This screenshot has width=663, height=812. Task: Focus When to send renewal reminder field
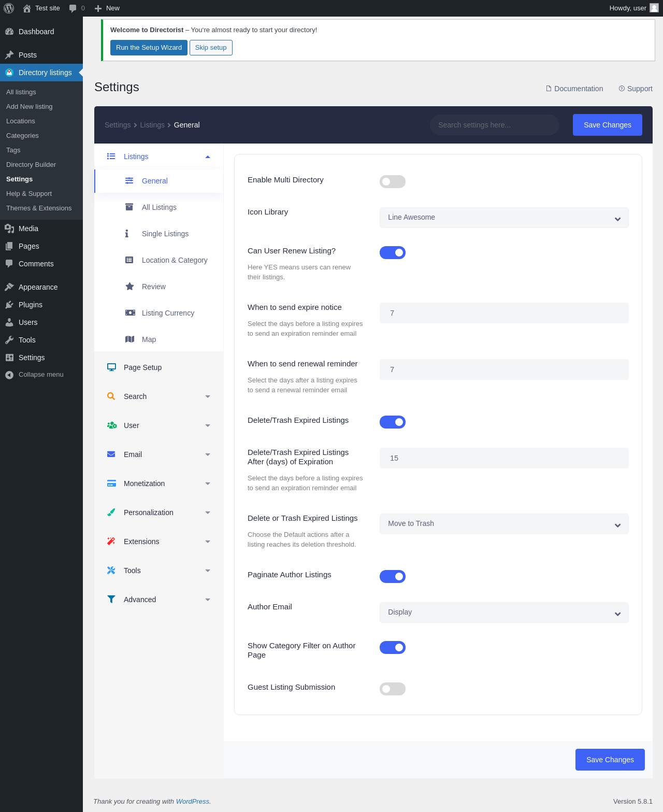(504, 369)
